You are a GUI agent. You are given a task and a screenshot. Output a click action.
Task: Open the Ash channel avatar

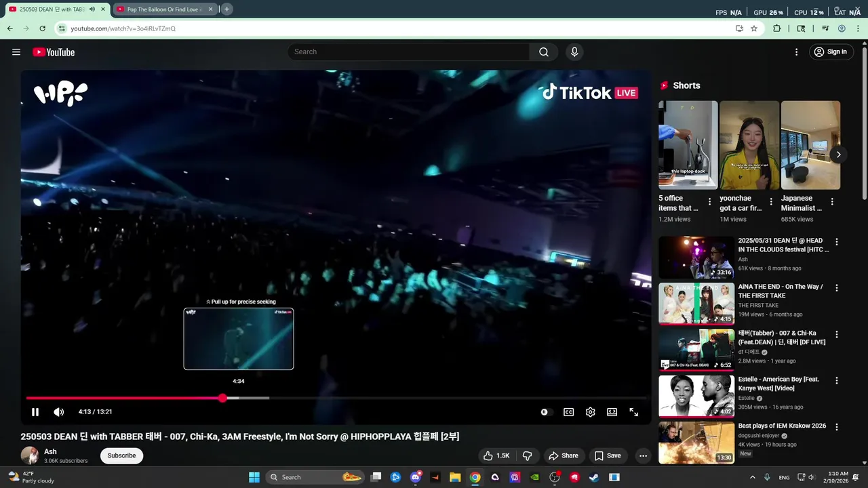click(29, 455)
